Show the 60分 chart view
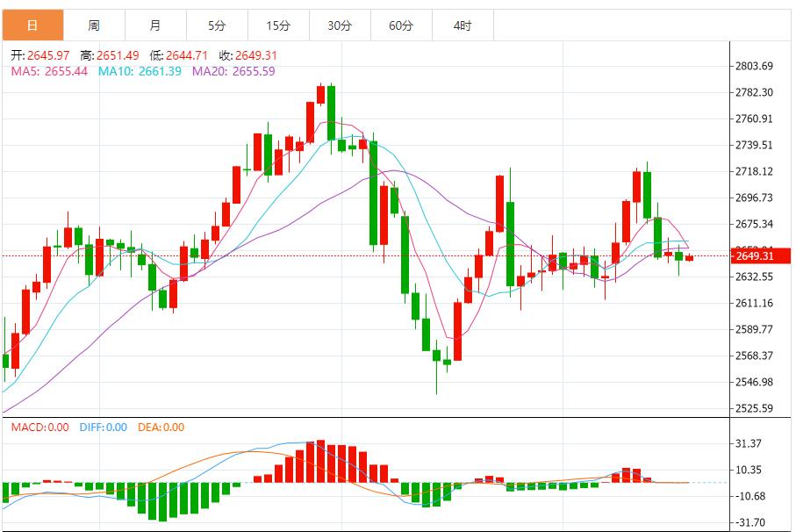 pos(401,25)
